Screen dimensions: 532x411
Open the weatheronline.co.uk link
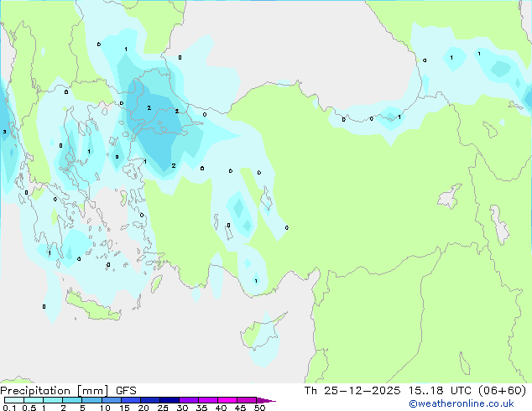[462, 403]
